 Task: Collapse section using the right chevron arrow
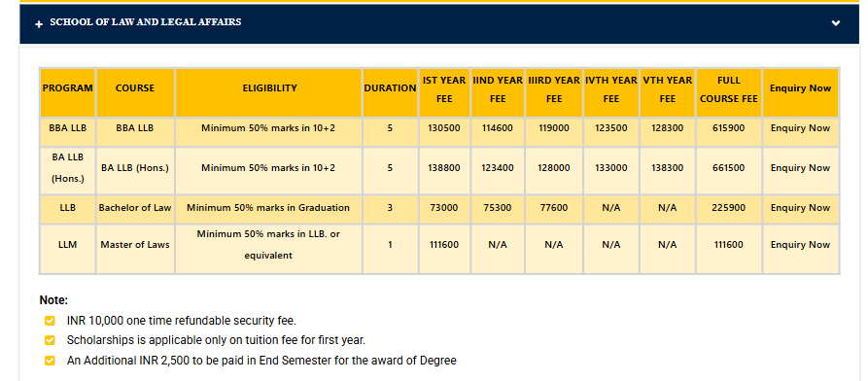(x=836, y=22)
